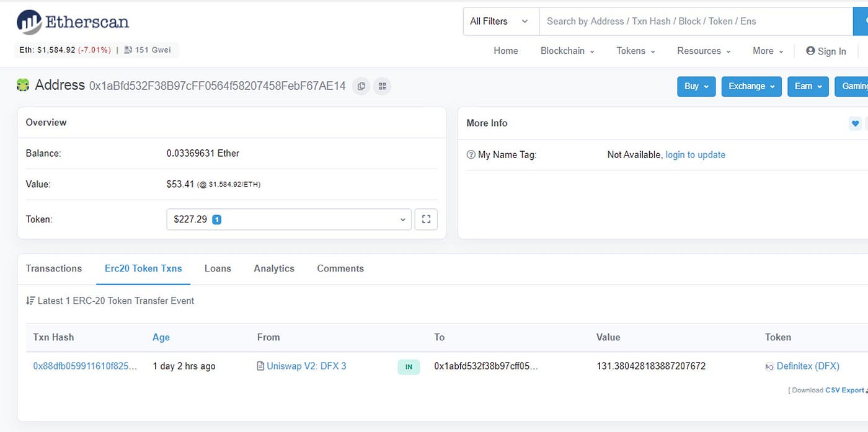Focus the search by address input field
Screen dimensions: 868x432
[x=696, y=21]
